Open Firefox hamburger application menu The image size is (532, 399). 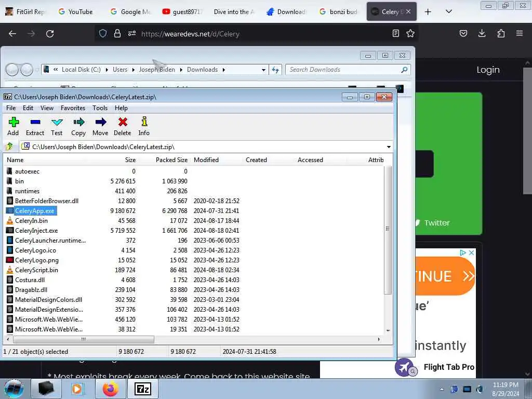(520, 33)
